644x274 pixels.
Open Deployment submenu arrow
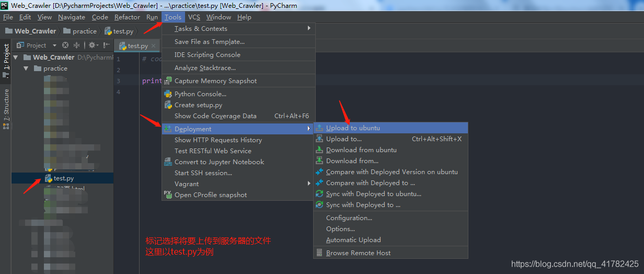pyautogui.click(x=309, y=129)
